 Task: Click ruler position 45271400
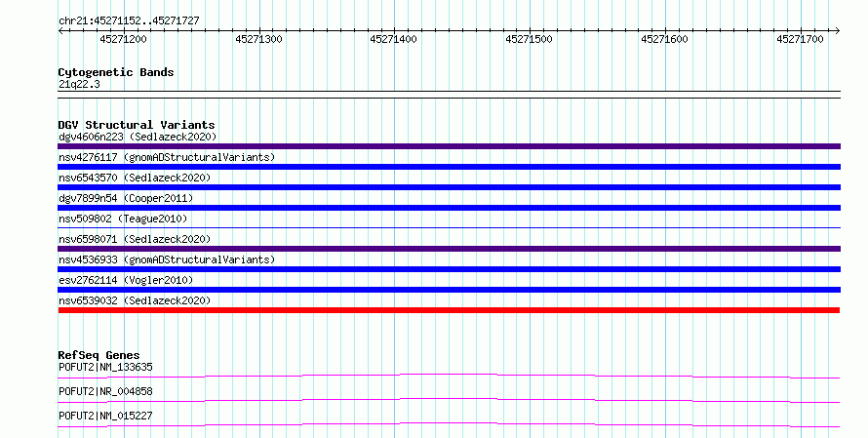(394, 39)
